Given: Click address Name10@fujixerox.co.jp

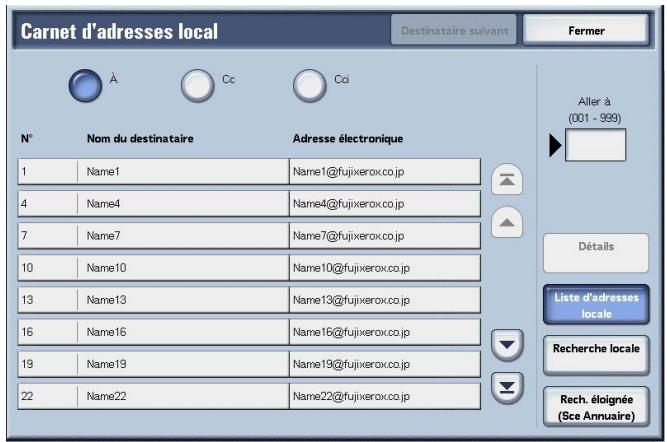Looking at the screenshot, I should [x=385, y=268].
